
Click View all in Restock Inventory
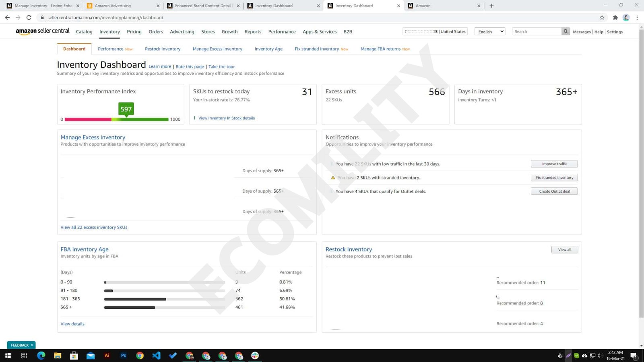(564, 250)
